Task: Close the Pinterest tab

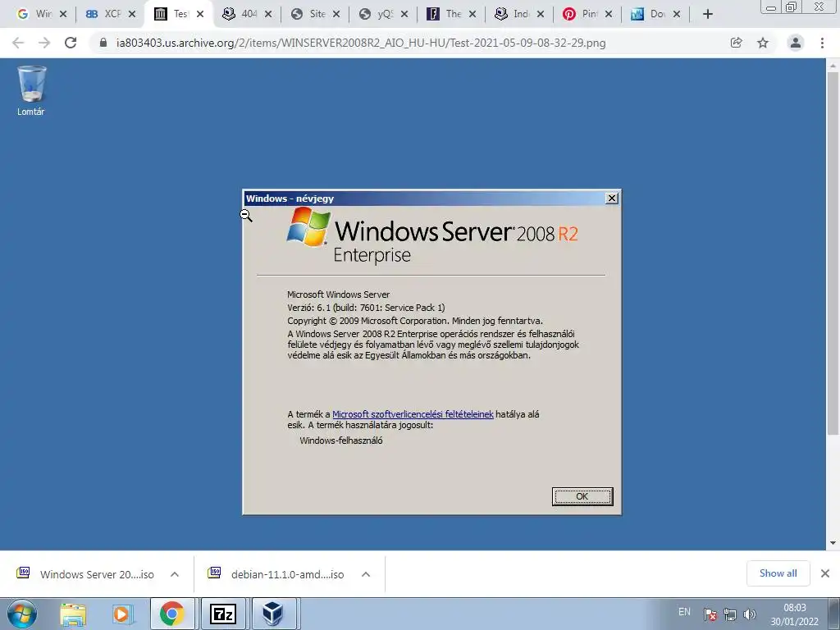Action: click(x=609, y=15)
